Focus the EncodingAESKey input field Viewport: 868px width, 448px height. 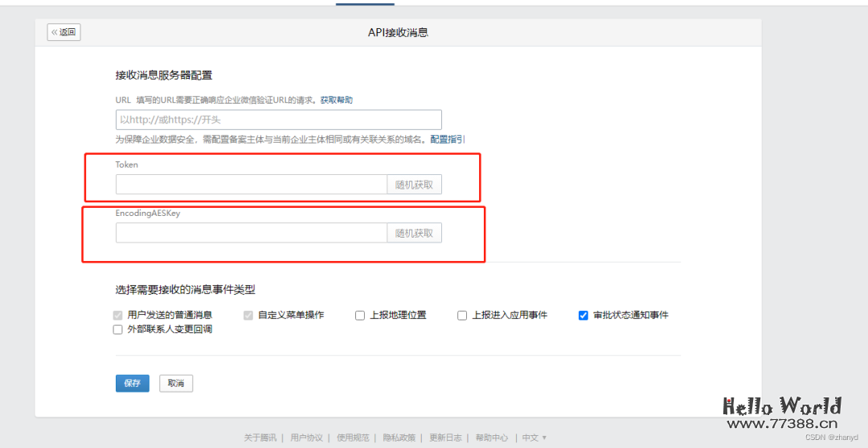click(x=252, y=233)
